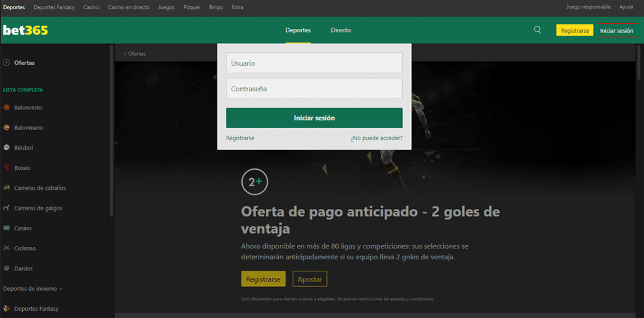
Task: Focus the Contraseña input field
Action: (x=314, y=89)
